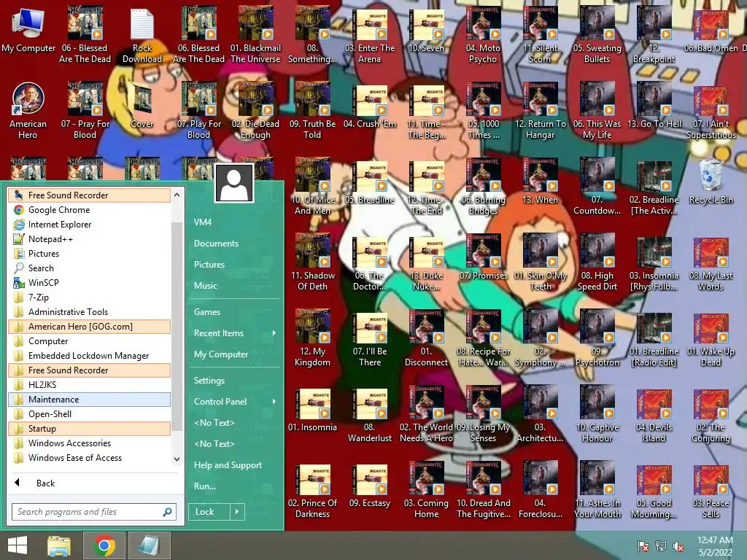
Task: Click the programs list scroll down arrow
Action: click(177, 459)
